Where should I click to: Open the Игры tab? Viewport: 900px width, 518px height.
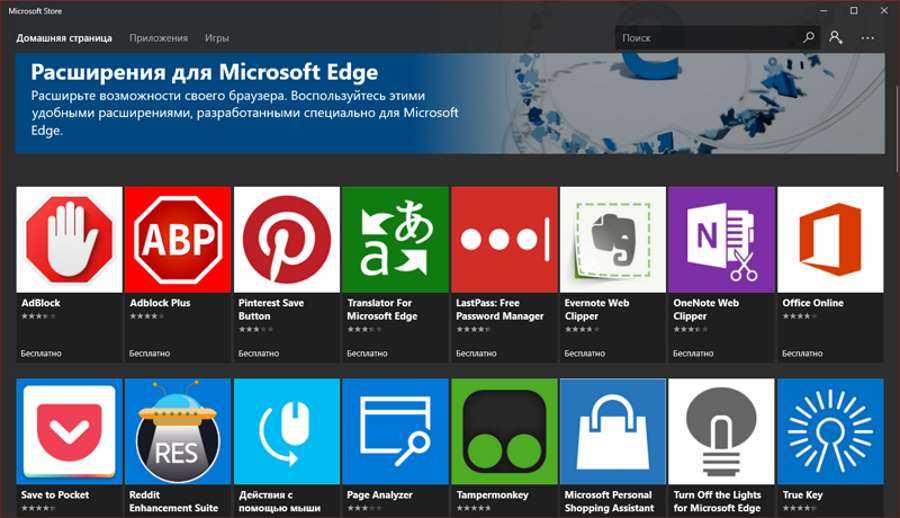[217, 38]
